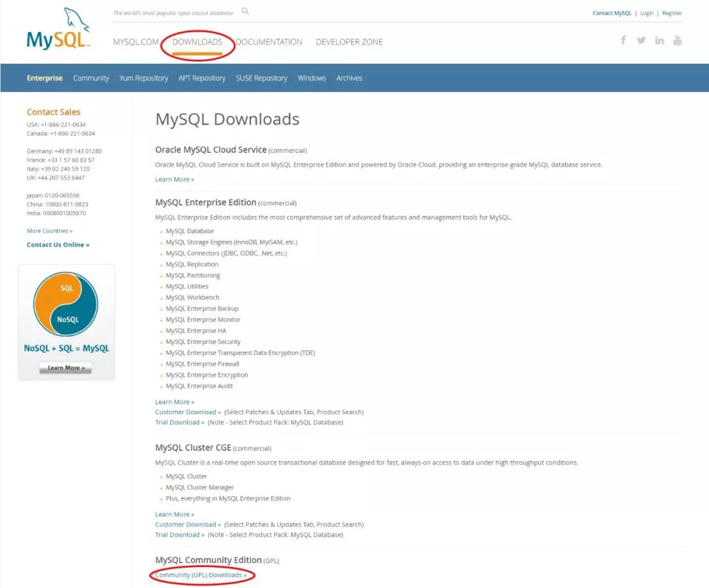Select MySQL Enterprise Audit list item
709x588 pixels.
click(199, 386)
